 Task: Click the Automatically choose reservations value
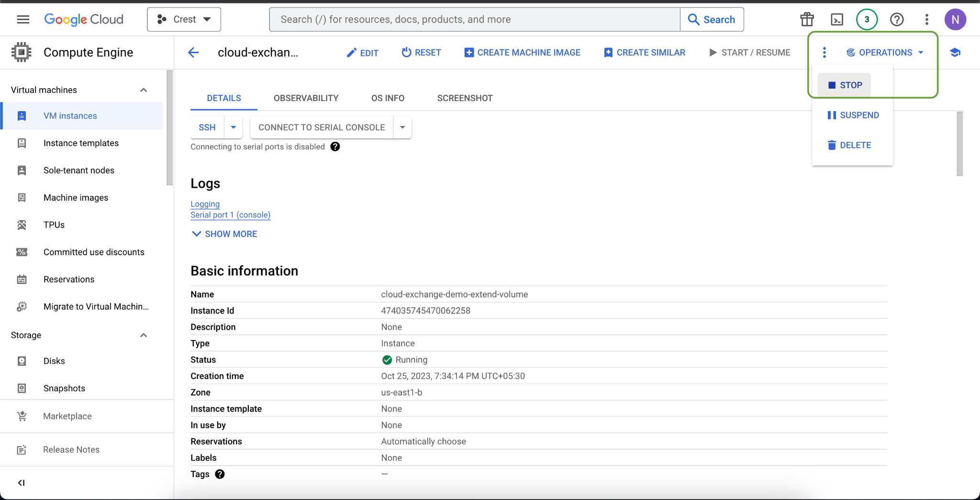click(423, 442)
